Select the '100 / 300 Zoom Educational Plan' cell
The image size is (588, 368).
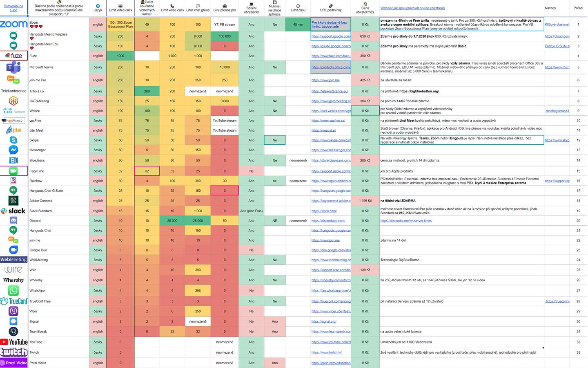click(x=120, y=25)
